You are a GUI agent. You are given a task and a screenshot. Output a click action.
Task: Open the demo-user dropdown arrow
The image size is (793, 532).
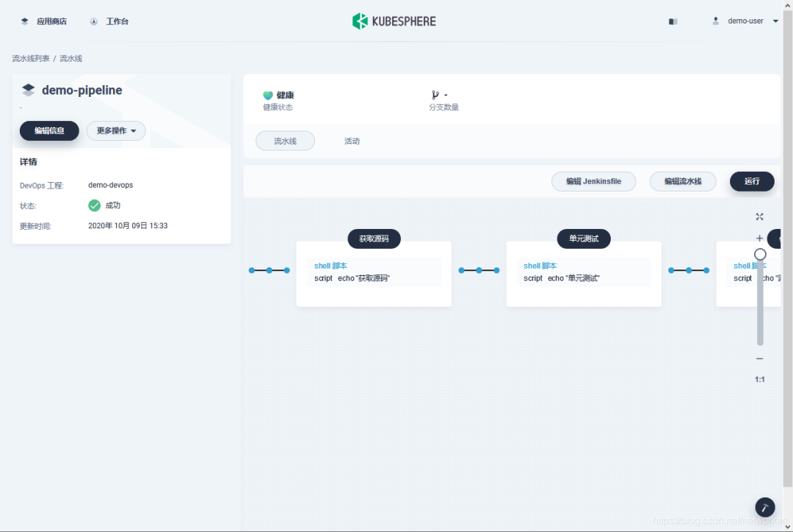point(775,21)
